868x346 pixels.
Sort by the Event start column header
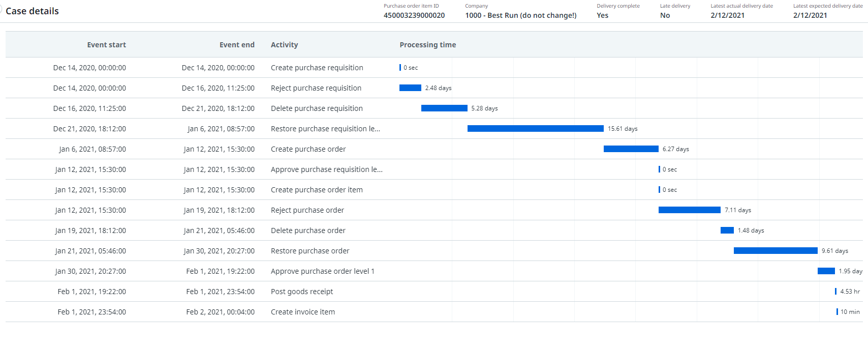click(106, 44)
